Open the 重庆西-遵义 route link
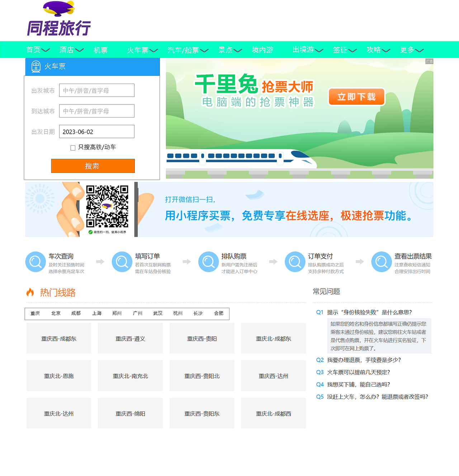Image resolution: width=459 pixels, height=476 pixels. (x=130, y=338)
